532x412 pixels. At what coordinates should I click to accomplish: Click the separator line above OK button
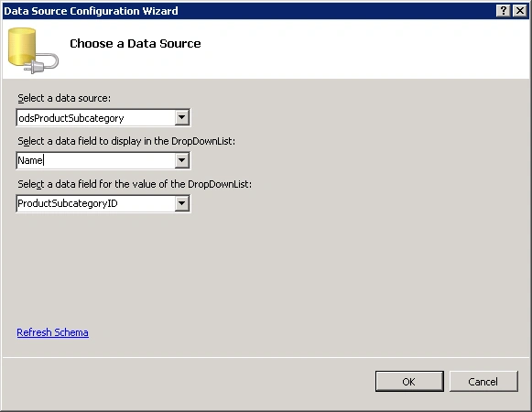266,357
